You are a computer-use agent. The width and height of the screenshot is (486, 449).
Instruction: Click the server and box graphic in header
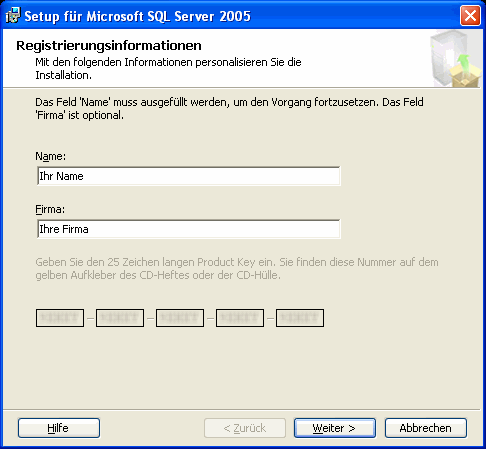coord(455,58)
